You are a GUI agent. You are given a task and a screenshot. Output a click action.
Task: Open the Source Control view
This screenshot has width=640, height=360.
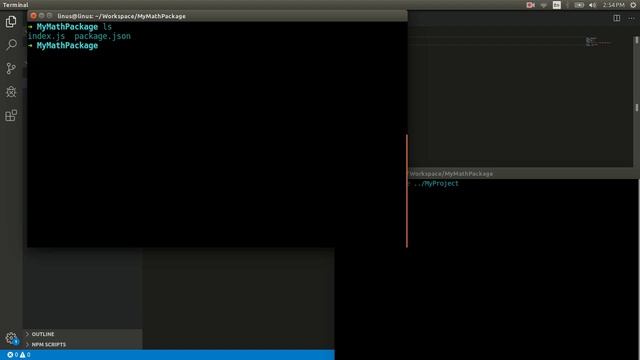pyautogui.click(x=11, y=68)
